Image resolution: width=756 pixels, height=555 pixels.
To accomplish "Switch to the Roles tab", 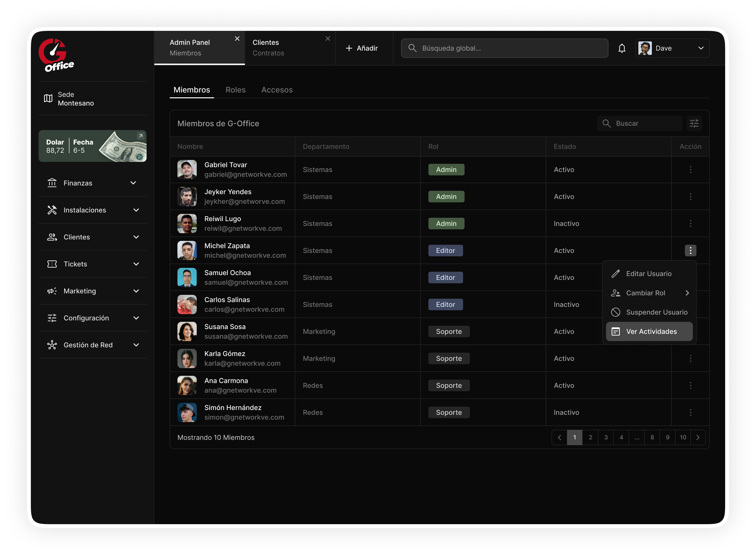I will [x=235, y=90].
